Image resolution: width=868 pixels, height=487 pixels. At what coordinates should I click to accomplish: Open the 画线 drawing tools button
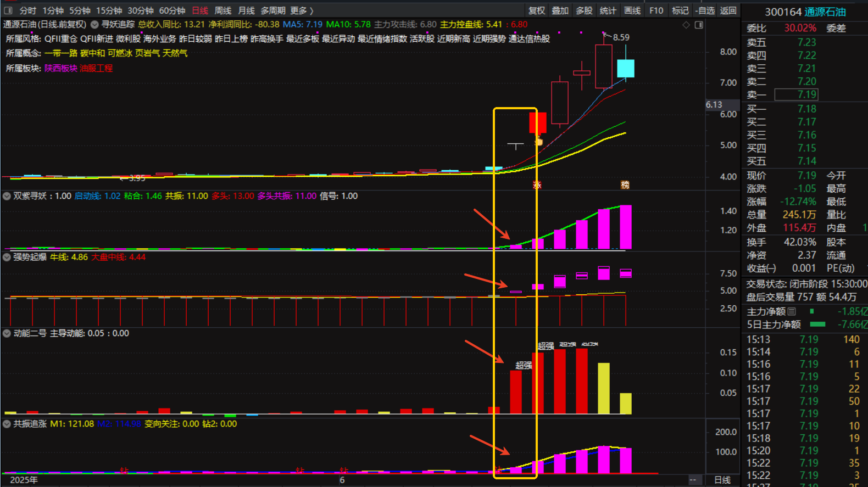[x=632, y=10]
